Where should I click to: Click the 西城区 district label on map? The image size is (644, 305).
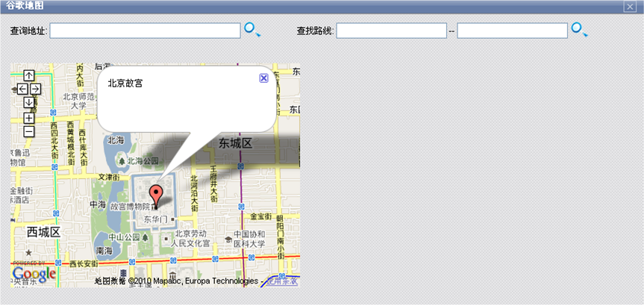tap(43, 233)
